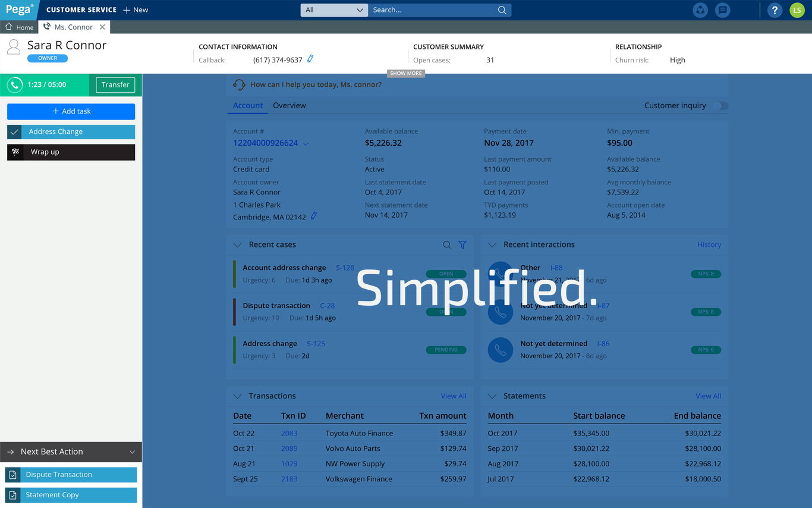This screenshot has width=812, height=508.
Task: Toggle the Customer inquiry switch
Action: click(x=720, y=106)
